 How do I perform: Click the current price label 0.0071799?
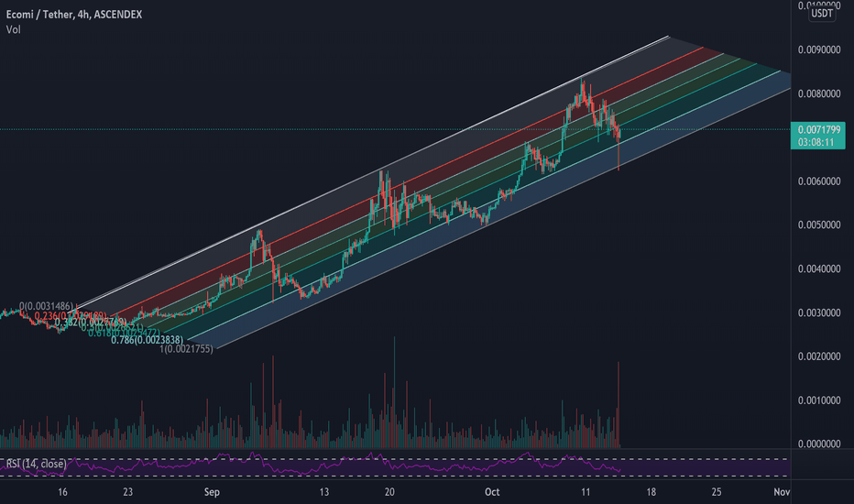coord(818,130)
